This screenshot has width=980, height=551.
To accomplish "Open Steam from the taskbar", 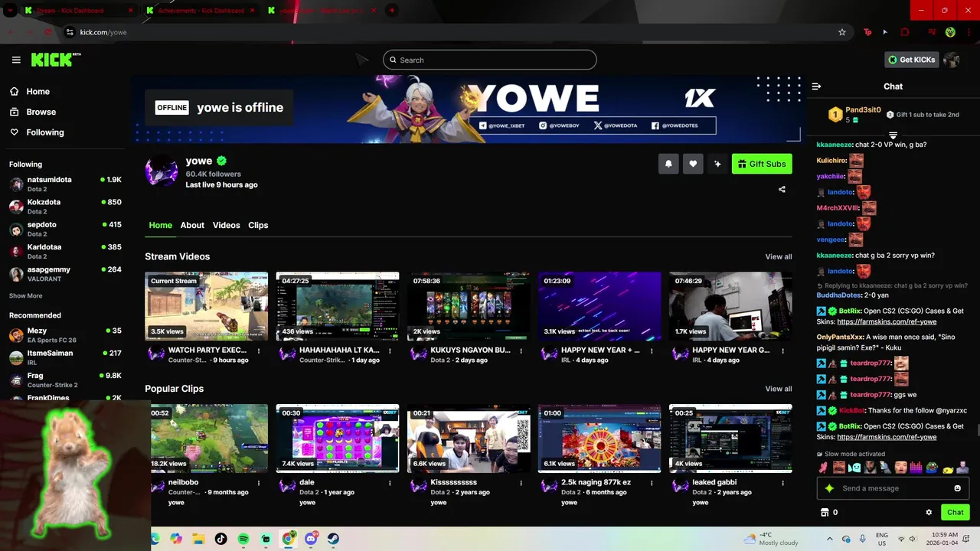I will (x=333, y=539).
